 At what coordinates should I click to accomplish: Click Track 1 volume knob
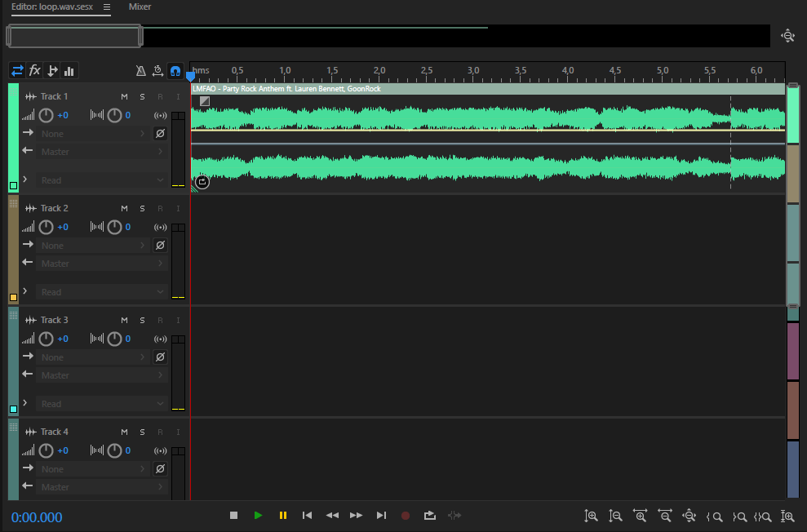click(x=47, y=115)
